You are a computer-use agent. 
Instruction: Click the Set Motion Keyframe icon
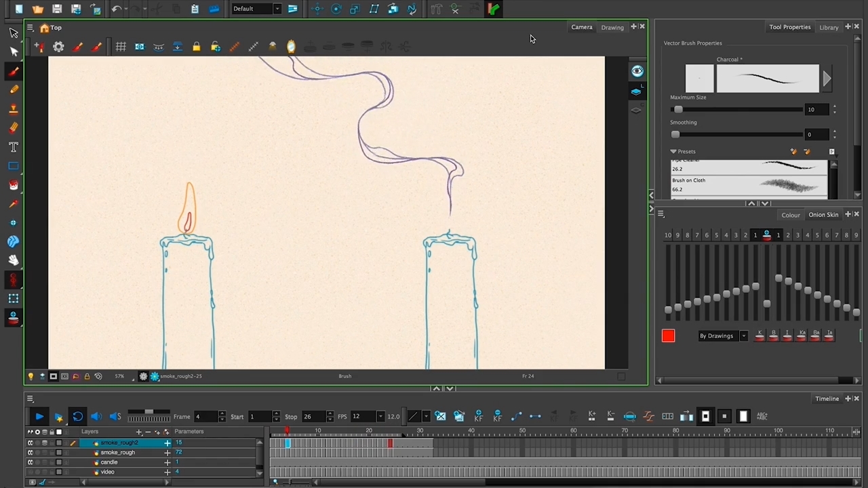tap(516, 416)
